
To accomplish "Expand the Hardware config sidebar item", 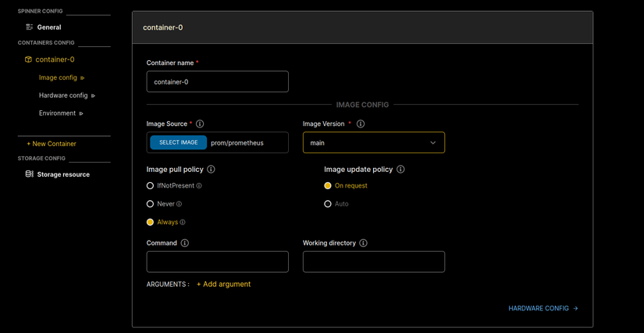I will (66, 95).
